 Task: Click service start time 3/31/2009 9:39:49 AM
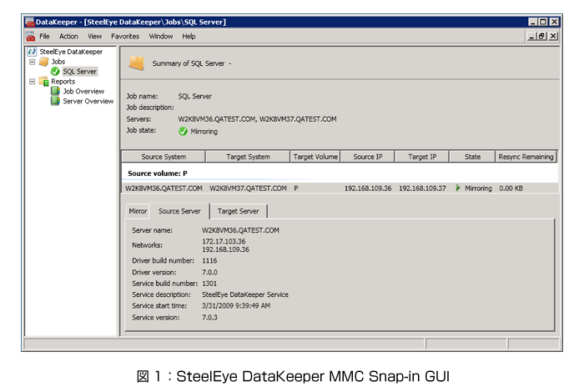point(236,305)
